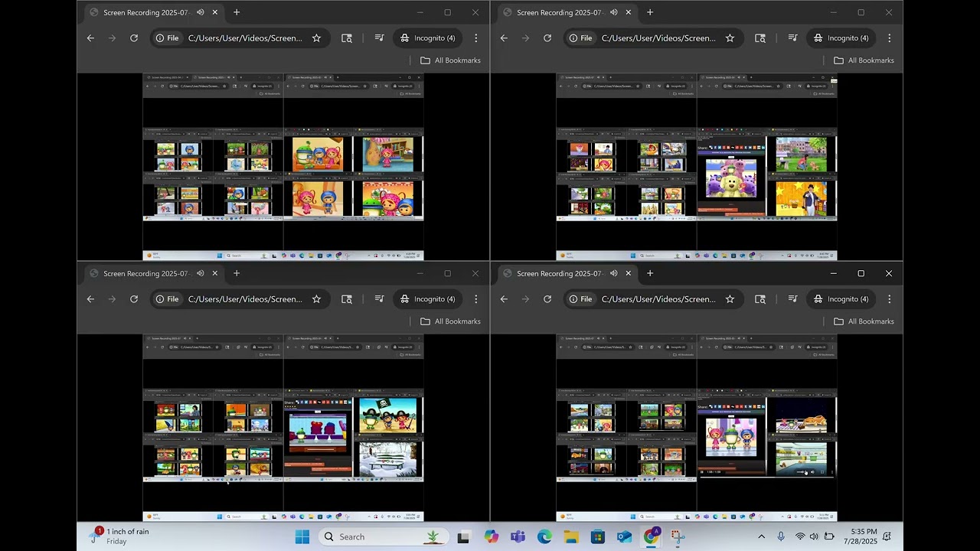
Task: Click Incognito (4) chip in bottom-right window
Action: [841, 299]
